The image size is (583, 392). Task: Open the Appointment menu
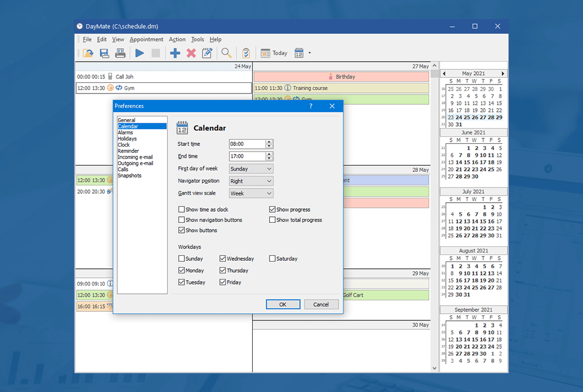pyautogui.click(x=146, y=39)
